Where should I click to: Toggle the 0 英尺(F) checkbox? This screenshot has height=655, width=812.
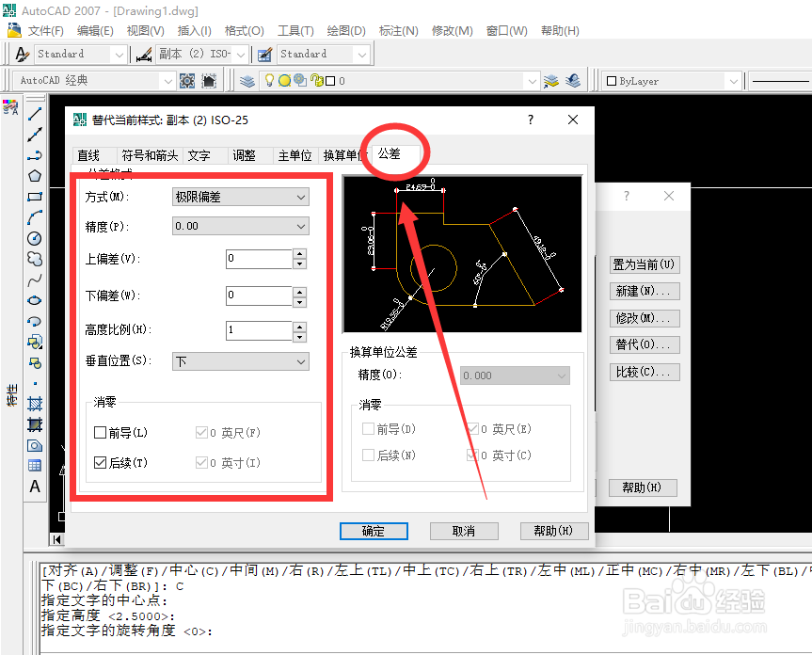201,432
